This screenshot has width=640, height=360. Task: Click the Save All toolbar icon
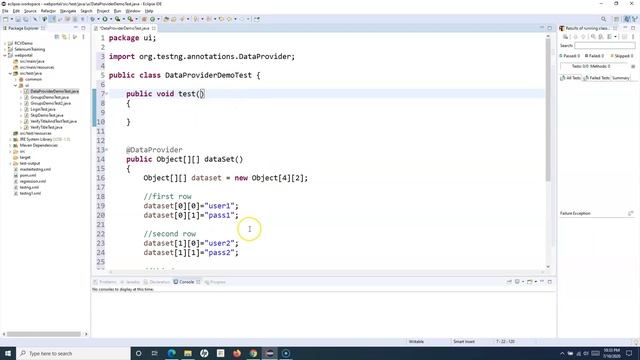(26, 19)
